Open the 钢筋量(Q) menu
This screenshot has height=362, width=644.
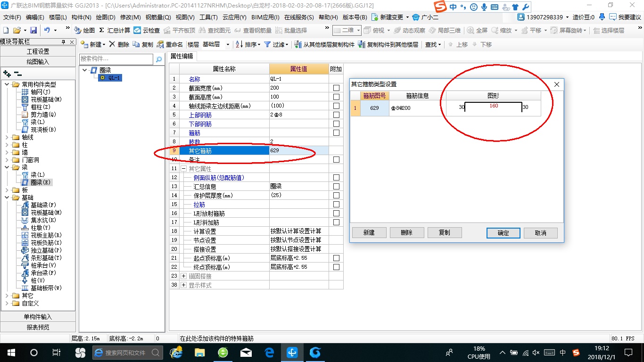tap(158, 17)
